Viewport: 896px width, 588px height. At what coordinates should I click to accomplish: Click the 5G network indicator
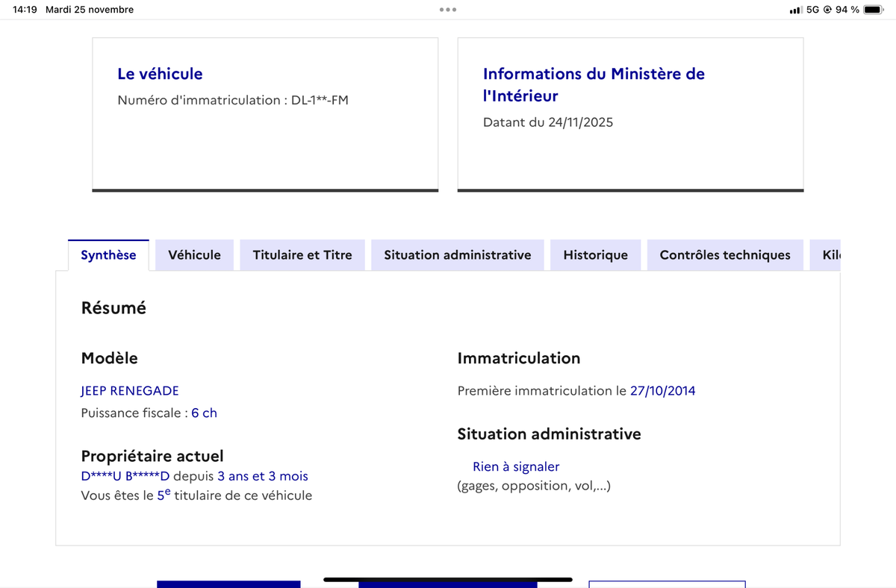pos(813,10)
